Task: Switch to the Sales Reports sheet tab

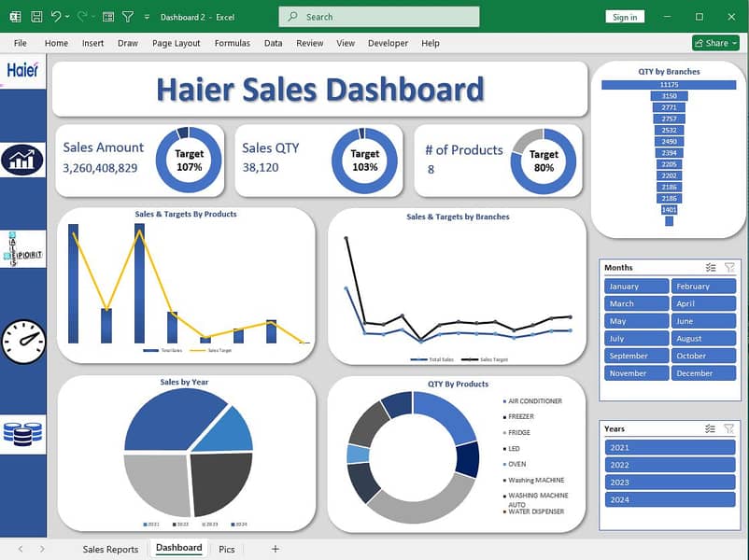Action: click(110, 549)
